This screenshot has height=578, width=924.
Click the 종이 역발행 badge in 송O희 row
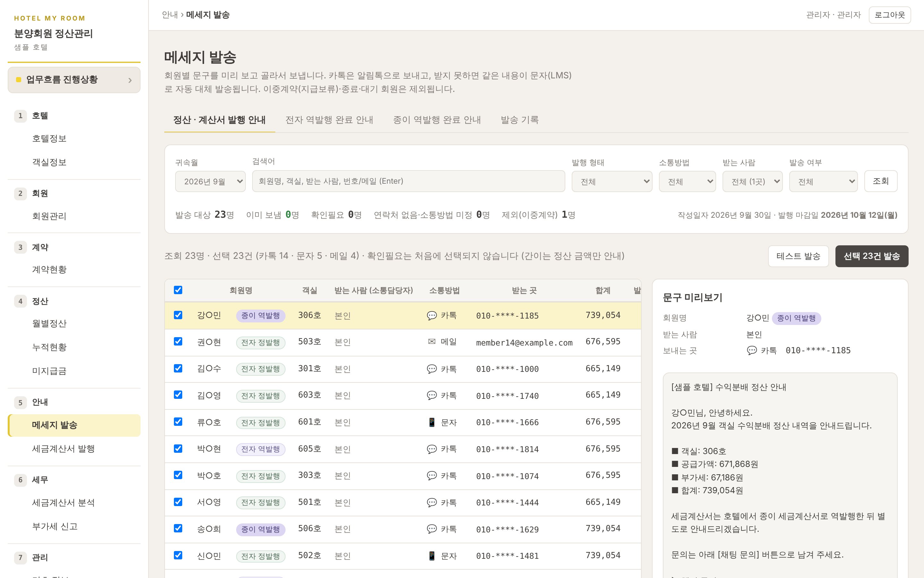coord(261,530)
